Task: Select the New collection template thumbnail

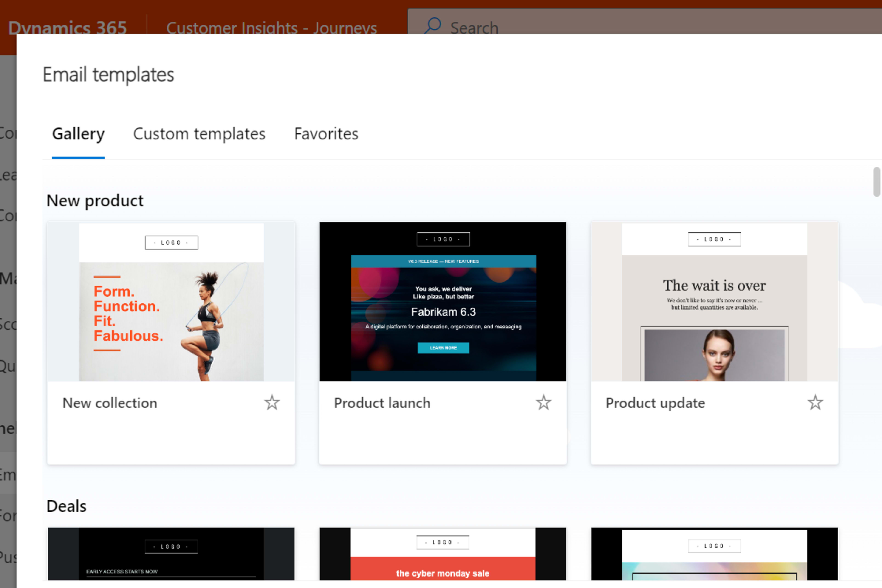Action: pyautogui.click(x=171, y=302)
